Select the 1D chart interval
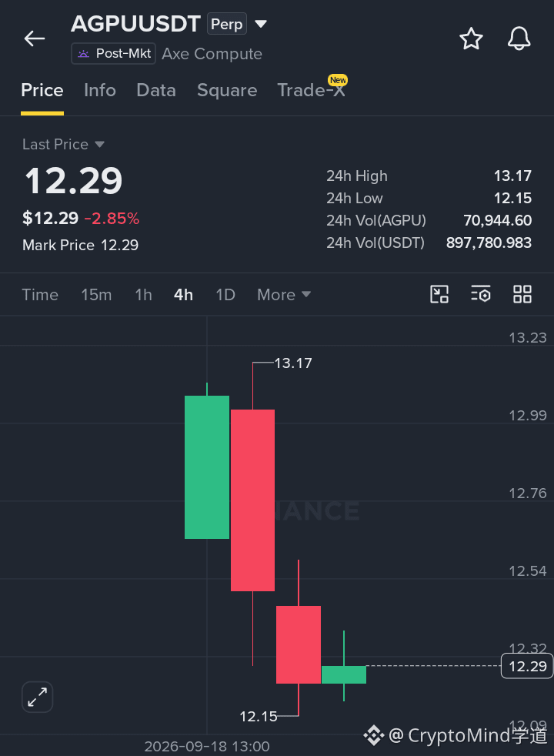 coord(225,295)
